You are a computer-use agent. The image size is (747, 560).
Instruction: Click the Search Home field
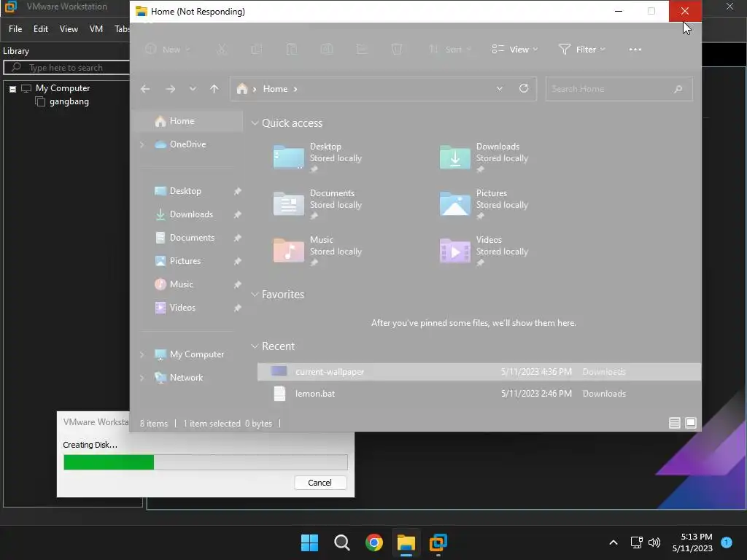pos(619,89)
